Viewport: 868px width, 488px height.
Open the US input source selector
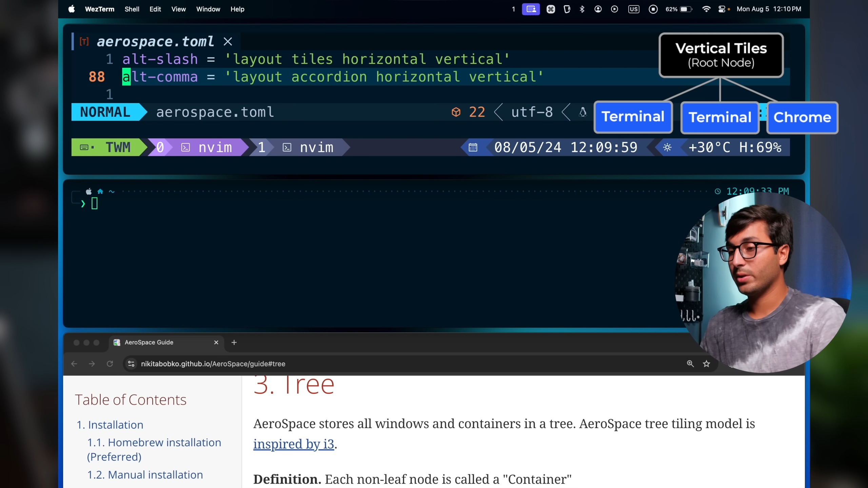[x=633, y=9]
